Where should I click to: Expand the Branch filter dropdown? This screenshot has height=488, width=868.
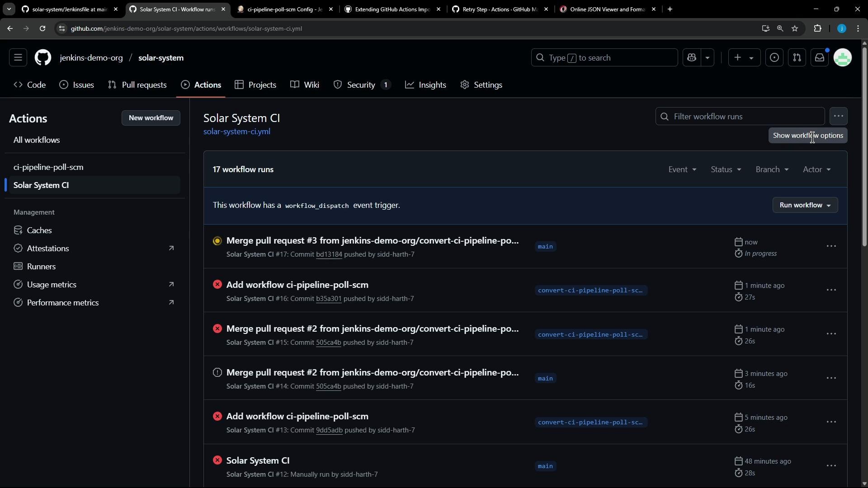tap(772, 169)
